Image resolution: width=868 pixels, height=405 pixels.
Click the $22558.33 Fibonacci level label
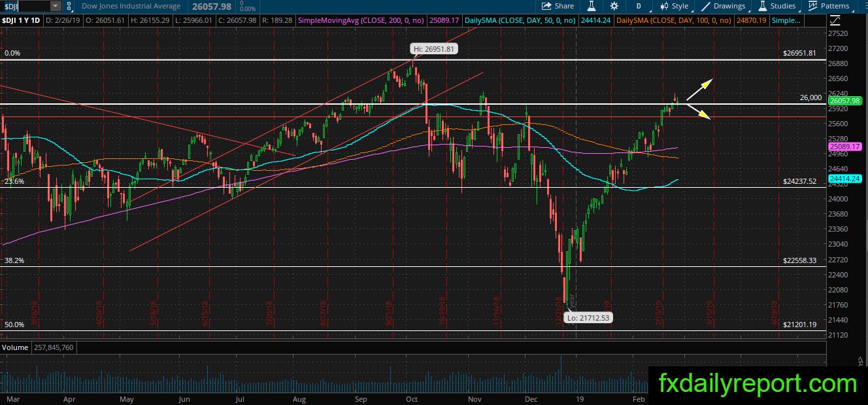click(800, 260)
